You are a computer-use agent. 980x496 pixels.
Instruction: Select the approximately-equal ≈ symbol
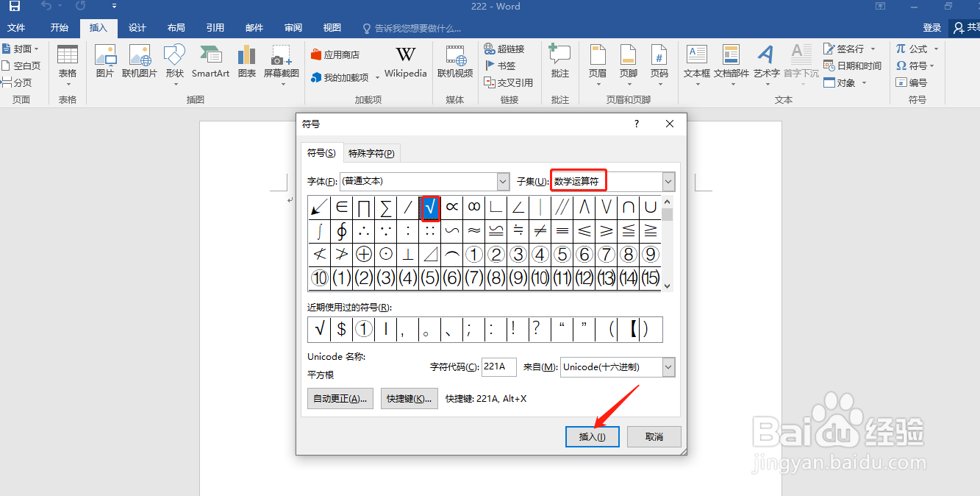[474, 231]
